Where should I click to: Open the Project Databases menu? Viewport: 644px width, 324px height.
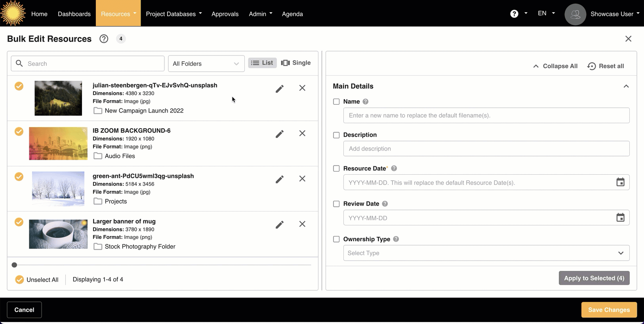[x=173, y=14]
